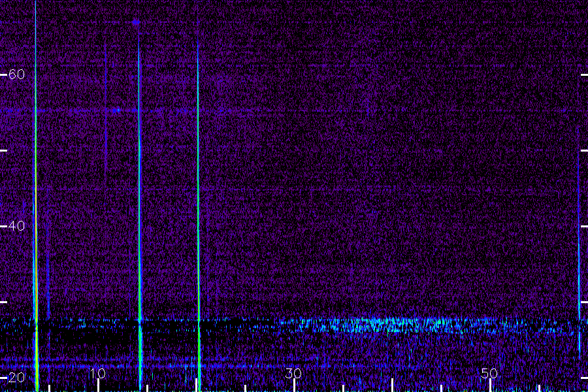This screenshot has height=392, width=588.
Task: Click the "20" label on the vertical axis
Action: pyautogui.click(x=16, y=378)
